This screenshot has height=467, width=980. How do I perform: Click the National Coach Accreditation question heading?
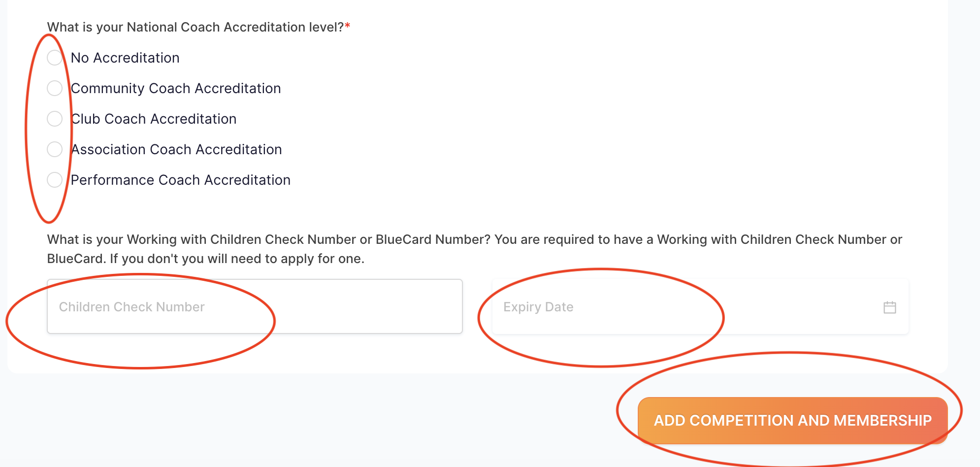coord(195,27)
